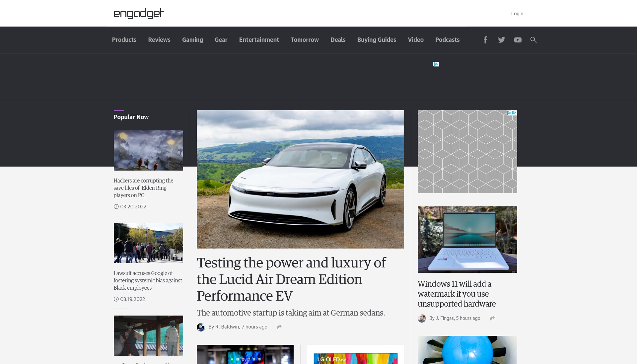
Task: Click R. Baldwin's author avatar
Action: [201, 327]
